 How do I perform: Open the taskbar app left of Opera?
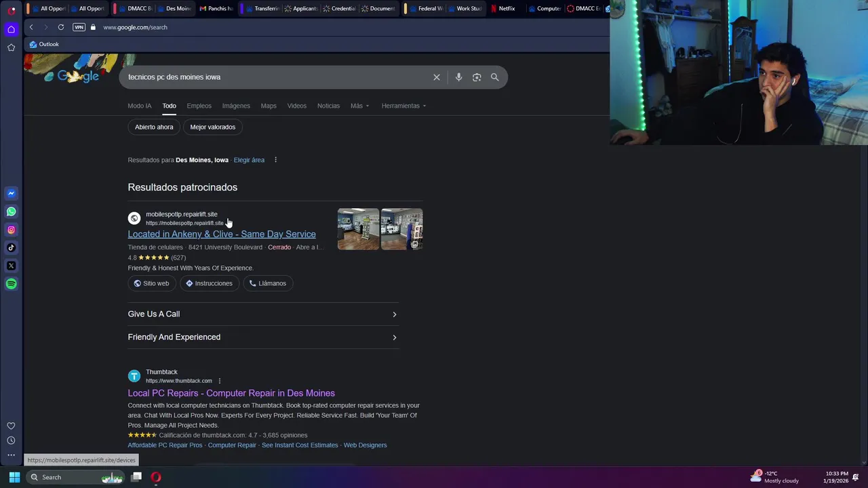(136, 477)
